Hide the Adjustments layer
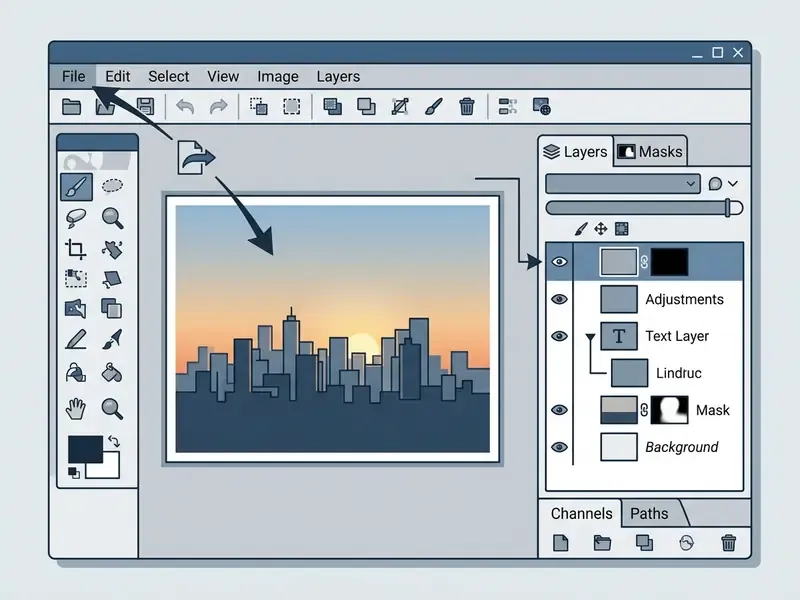The image size is (800, 600). (x=560, y=299)
